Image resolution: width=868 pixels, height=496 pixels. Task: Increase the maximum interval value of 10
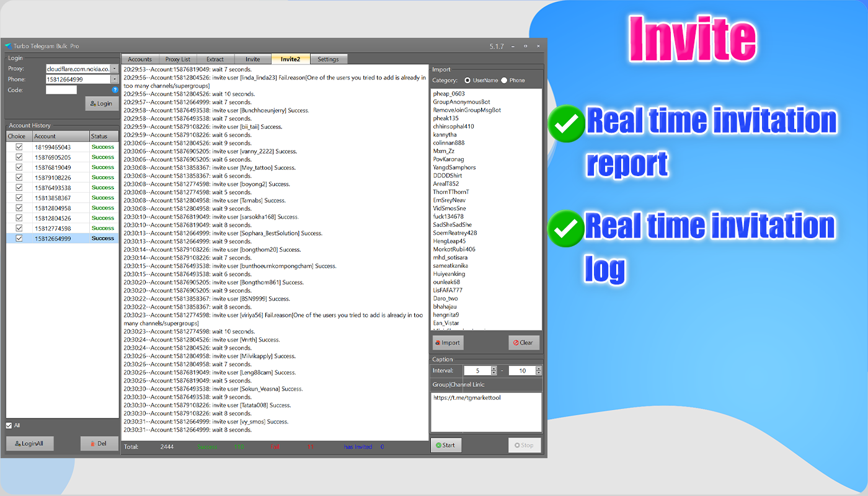click(x=538, y=368)
